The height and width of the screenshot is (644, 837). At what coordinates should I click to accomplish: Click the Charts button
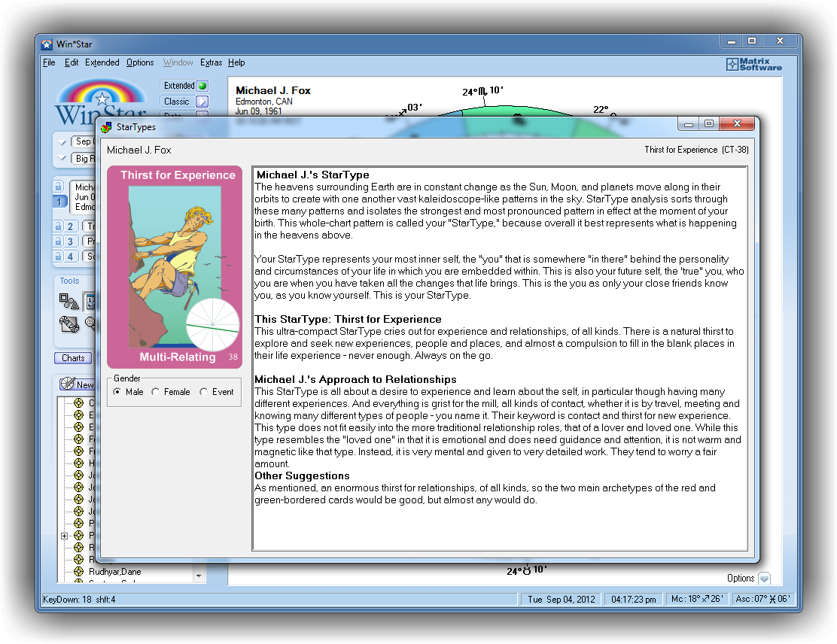[x=73, y=358]
